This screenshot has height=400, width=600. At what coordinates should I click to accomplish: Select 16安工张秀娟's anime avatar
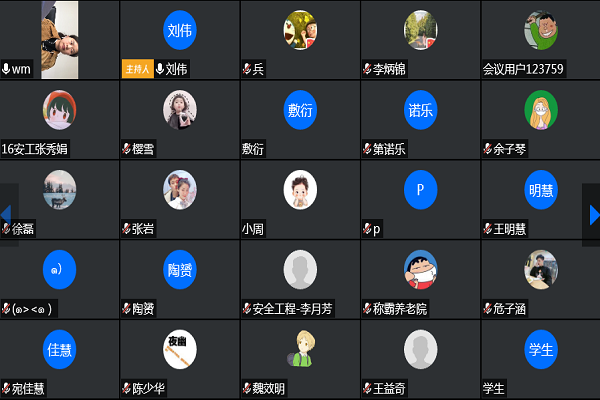click(59, 110)
